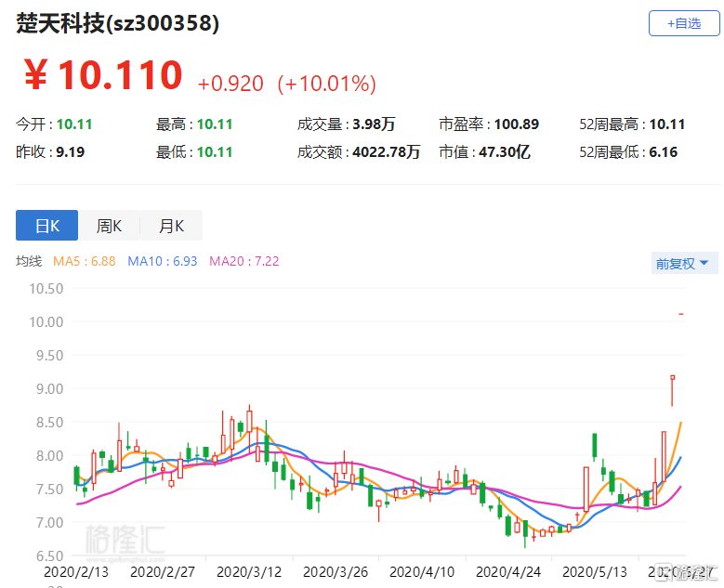Switch to the 周K weekly chart tab
724x588 pixels.
(109, 226)
